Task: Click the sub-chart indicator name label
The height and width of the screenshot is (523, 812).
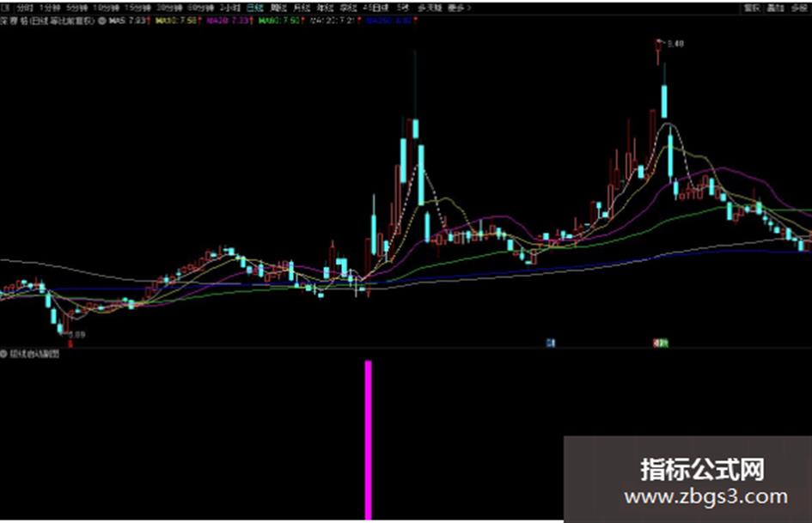Action: click(34, 354)
